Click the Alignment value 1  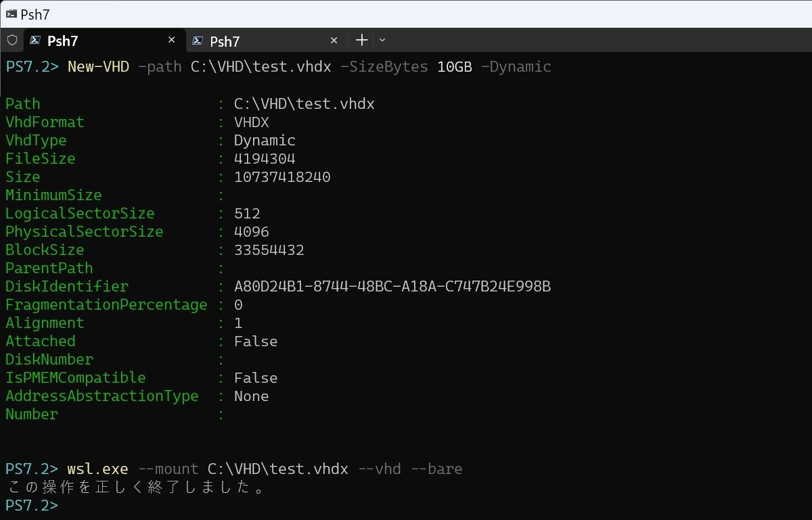238,323
